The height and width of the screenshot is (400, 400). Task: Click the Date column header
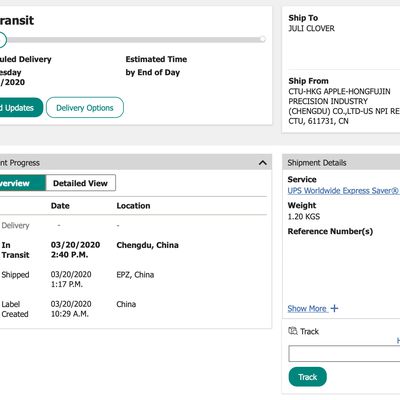60,206
